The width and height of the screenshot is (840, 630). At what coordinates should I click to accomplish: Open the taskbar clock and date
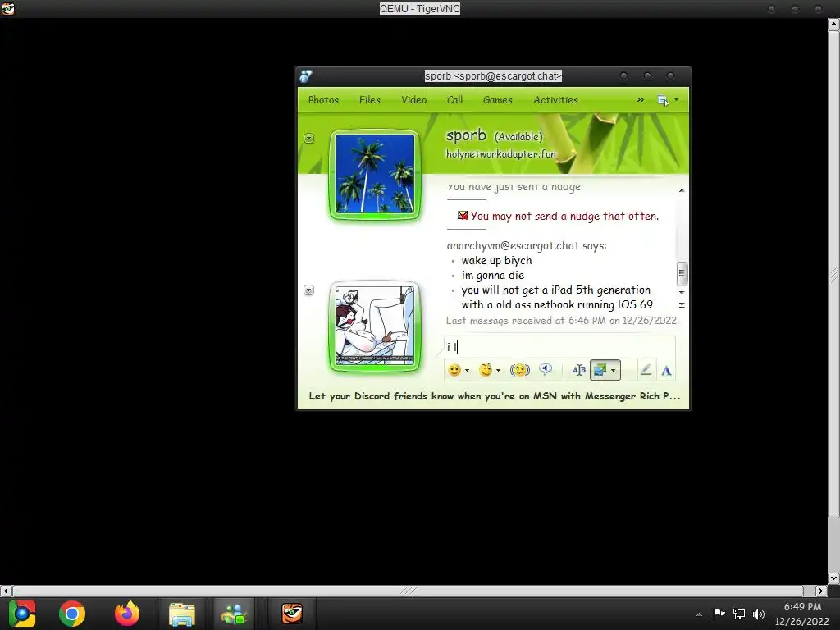tap(802, 614)
